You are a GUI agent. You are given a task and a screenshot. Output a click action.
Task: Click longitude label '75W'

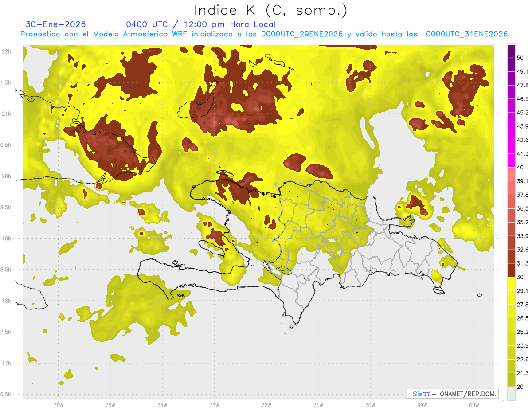pyautogui.click(x=110, y=405)
